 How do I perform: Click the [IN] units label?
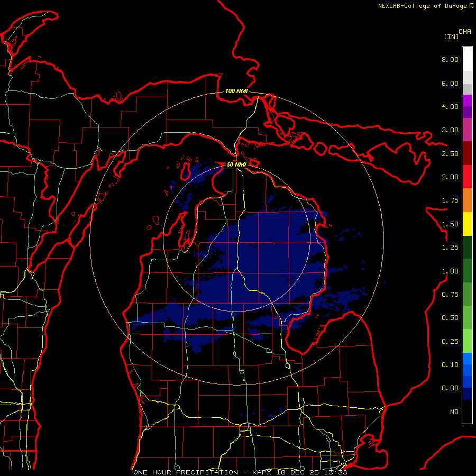point(451,36)
